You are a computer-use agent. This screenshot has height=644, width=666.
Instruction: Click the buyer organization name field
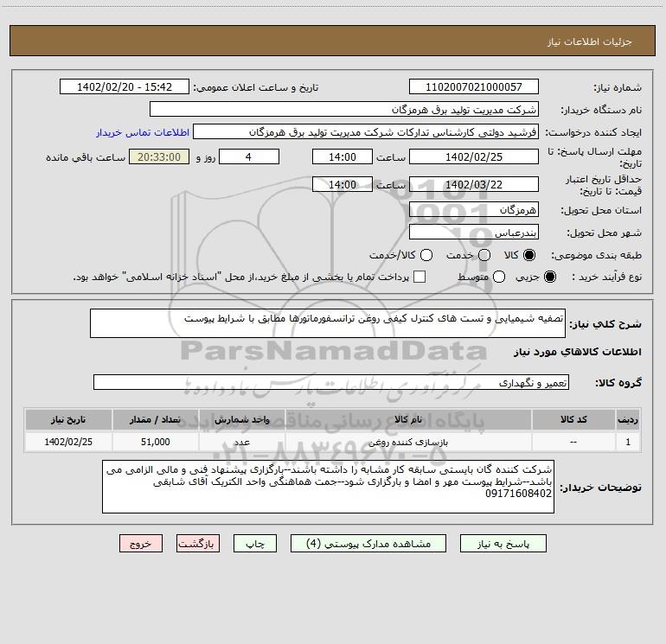[344, 110]
